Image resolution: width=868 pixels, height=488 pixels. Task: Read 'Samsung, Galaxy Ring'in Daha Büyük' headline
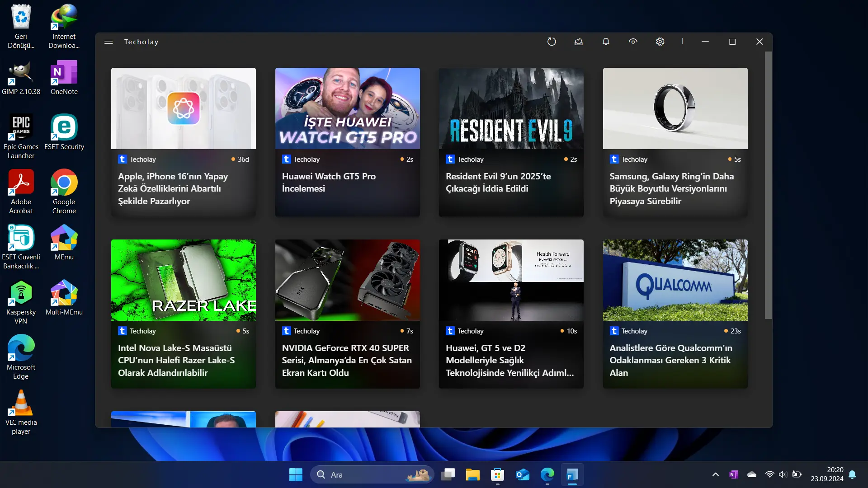(x=672, y=189)
